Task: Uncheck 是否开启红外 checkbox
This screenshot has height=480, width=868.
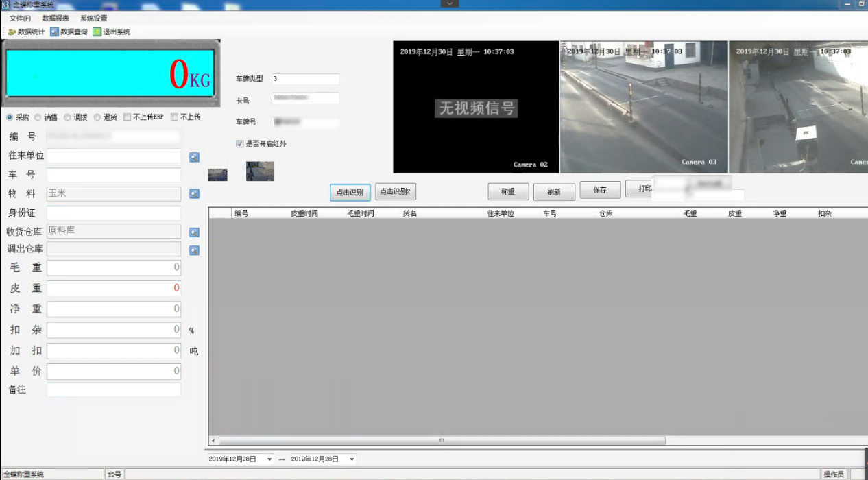Action: click(x=240, y=144)
